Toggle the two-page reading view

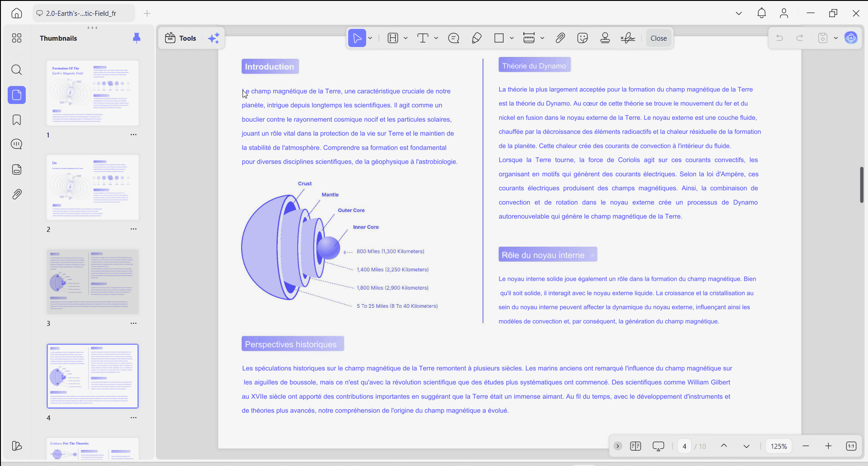pyautogui.click(x=635, y=446)
